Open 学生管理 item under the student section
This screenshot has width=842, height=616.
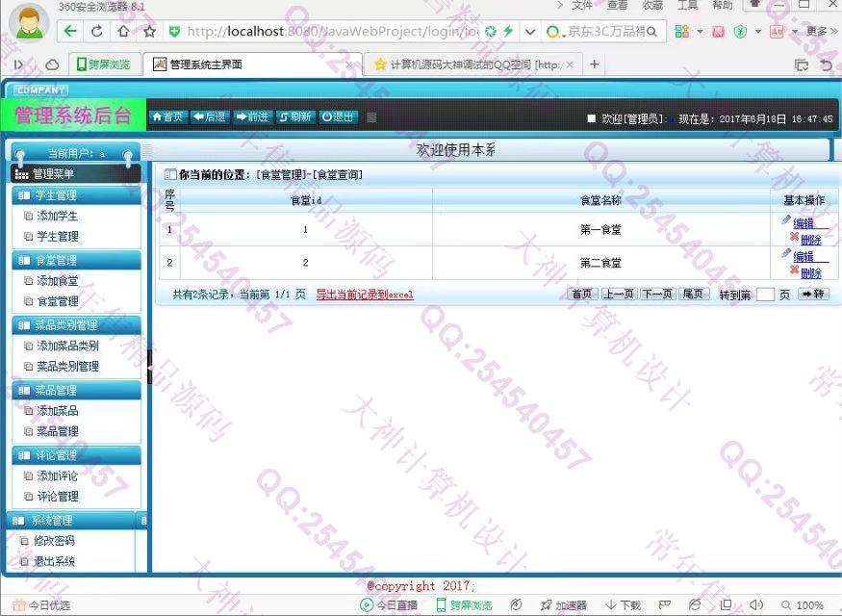coord(57,237)
